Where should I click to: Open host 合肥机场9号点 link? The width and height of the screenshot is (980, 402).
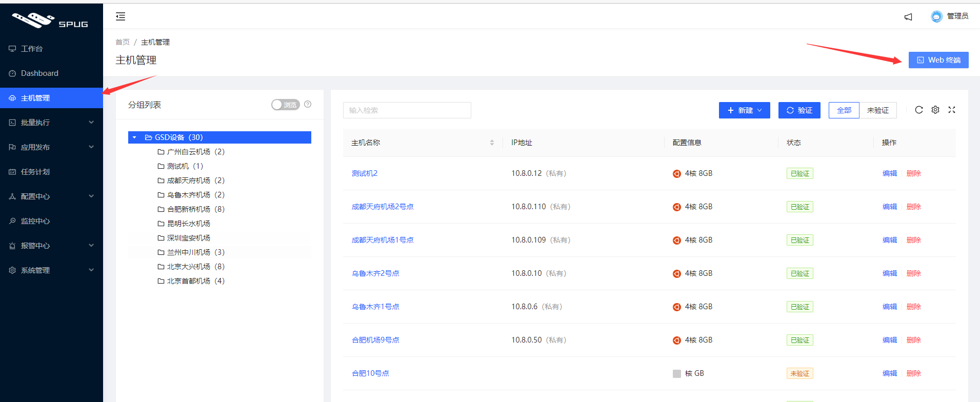point(375,340)
